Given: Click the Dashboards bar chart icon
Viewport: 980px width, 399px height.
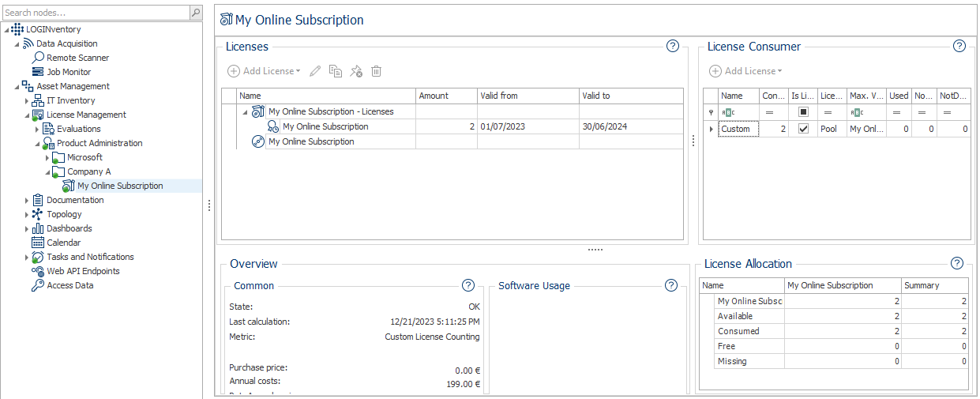Looking at the screenshot, I should pyautogui.click(x=38, y=228).
